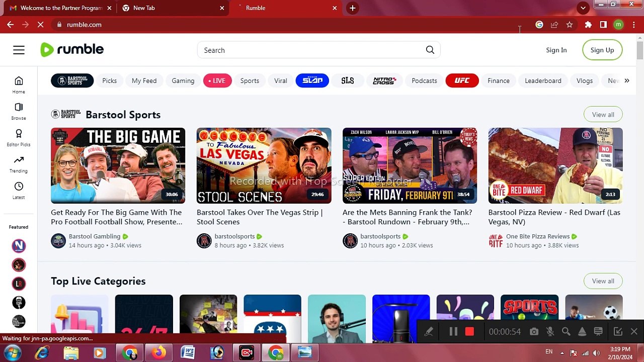Open the Windows Start menu
This screenshot has height=362, width=644.
(12, 352)
